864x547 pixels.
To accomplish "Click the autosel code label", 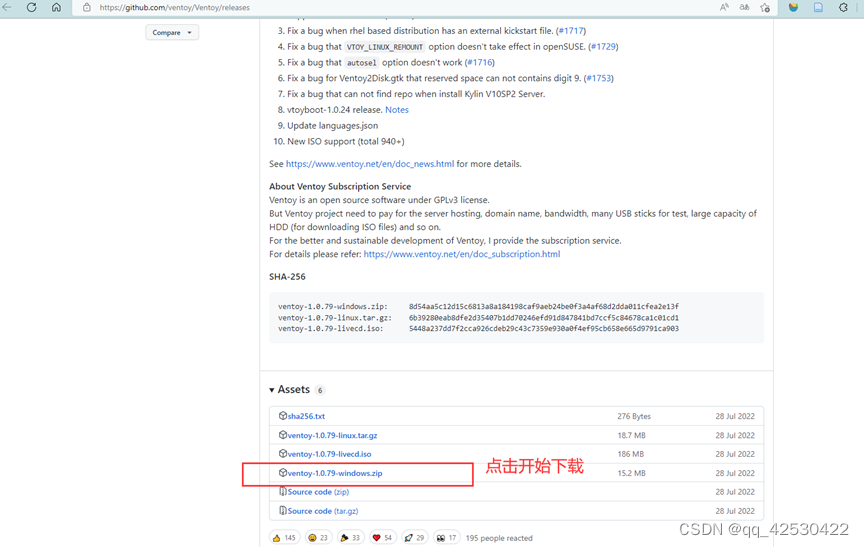I will [361, 63].
